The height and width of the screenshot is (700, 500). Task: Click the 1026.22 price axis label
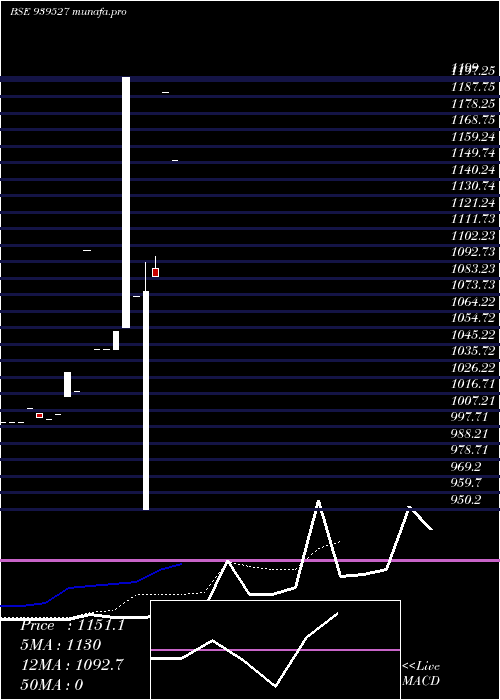coord(473,368)
